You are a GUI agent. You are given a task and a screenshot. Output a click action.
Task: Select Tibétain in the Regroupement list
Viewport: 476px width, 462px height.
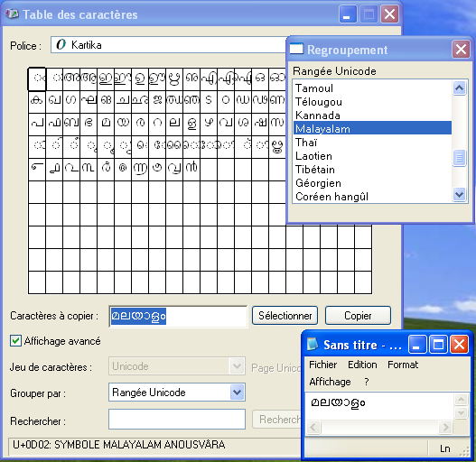coord(372,170)
